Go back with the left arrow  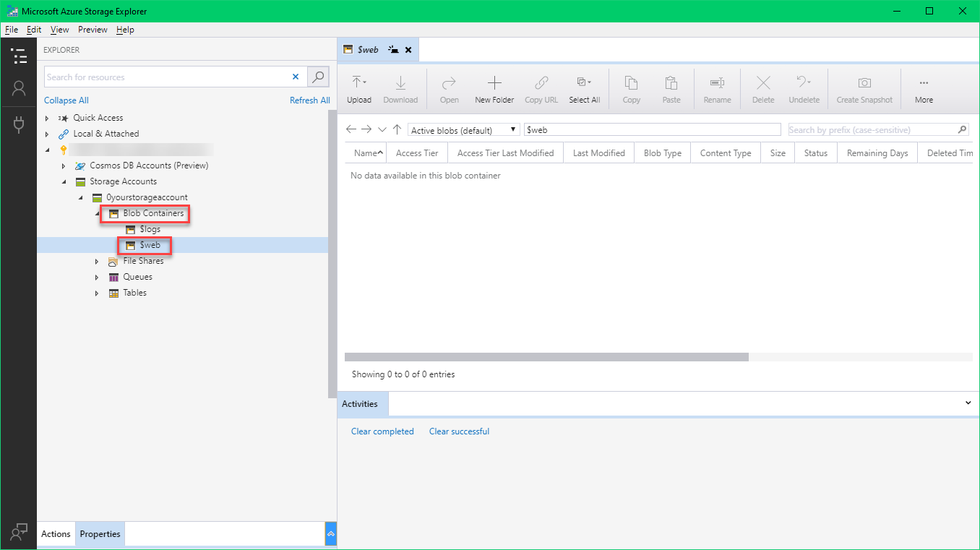click(351, 129)
